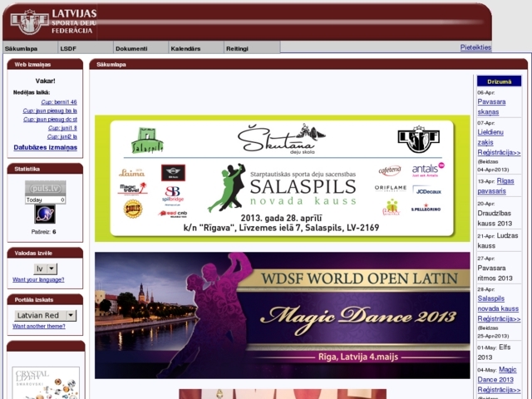Open the Latvian Red theme dropdown
532x399 pixels.
[46, 316]
